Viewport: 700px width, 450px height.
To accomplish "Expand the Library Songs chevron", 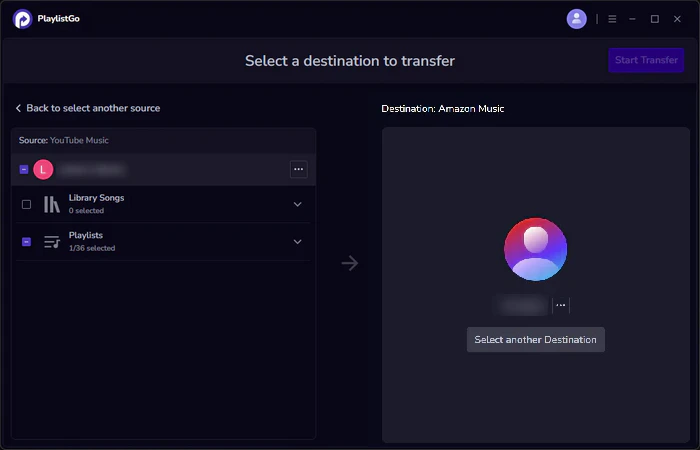I will coord(297,204).
